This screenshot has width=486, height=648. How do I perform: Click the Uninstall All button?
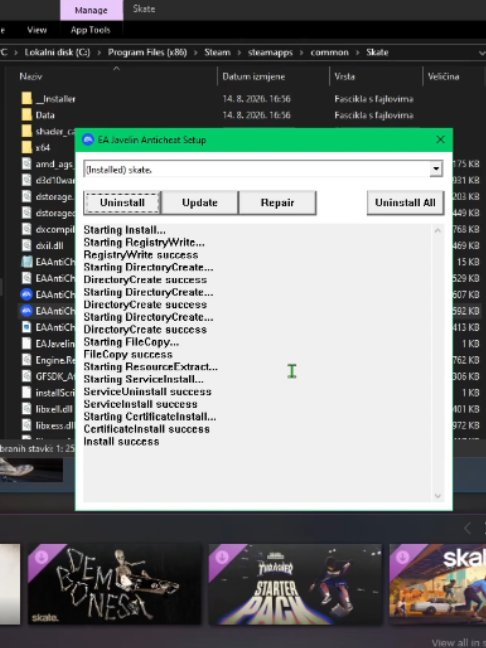pyautogui.click(x=405, y=202)
